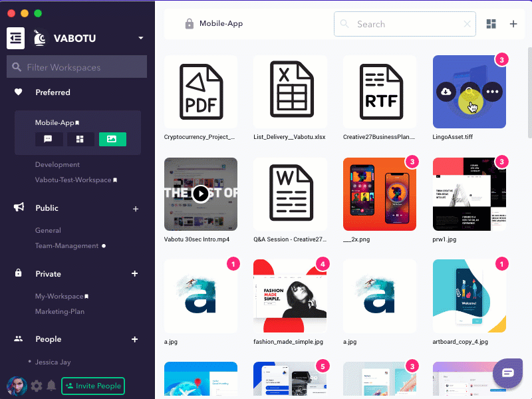Screen dimensions: 532x399
Task: Open Mobile-App chat view icon
Action: pyautogui.click(x=49, y=139)
